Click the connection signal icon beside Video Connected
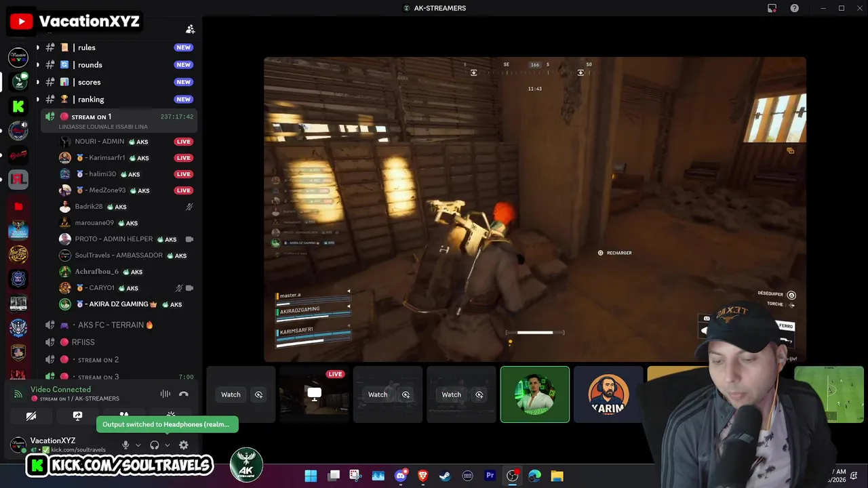Viewport: 868px width, 488px height. coord(18,394)
